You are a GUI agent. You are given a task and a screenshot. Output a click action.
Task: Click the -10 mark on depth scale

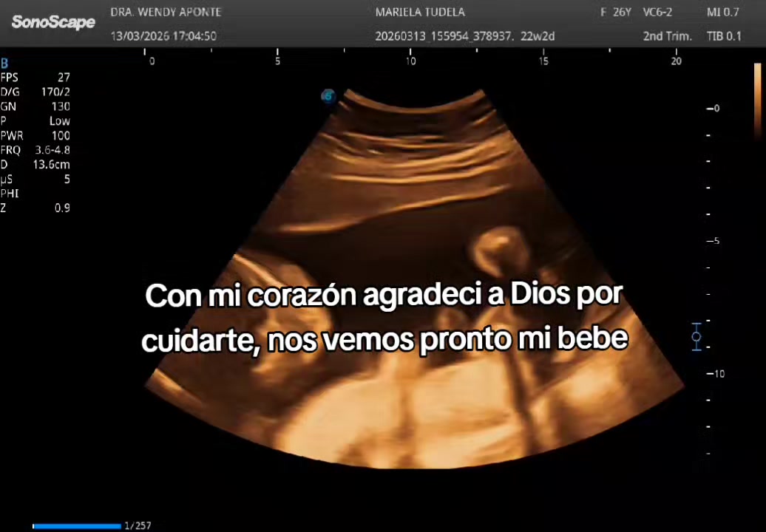[716, 374]
